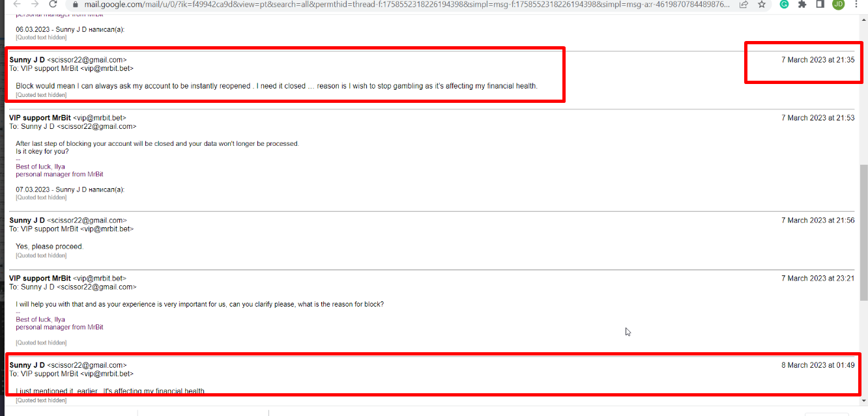Select '06.03.2023 - Sunny J D' quote header
868x416 pixels.
click(x=70, y=30)
